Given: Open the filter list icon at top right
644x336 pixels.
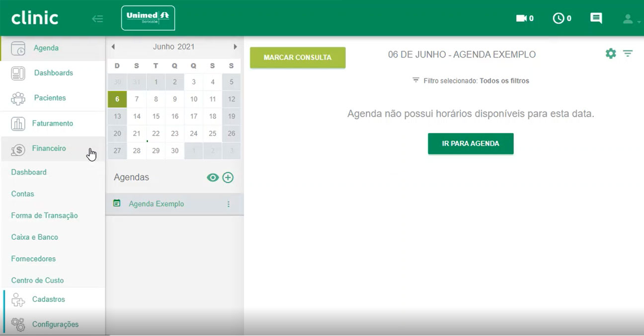Looking at the screenshot, I should click(628, 54).
